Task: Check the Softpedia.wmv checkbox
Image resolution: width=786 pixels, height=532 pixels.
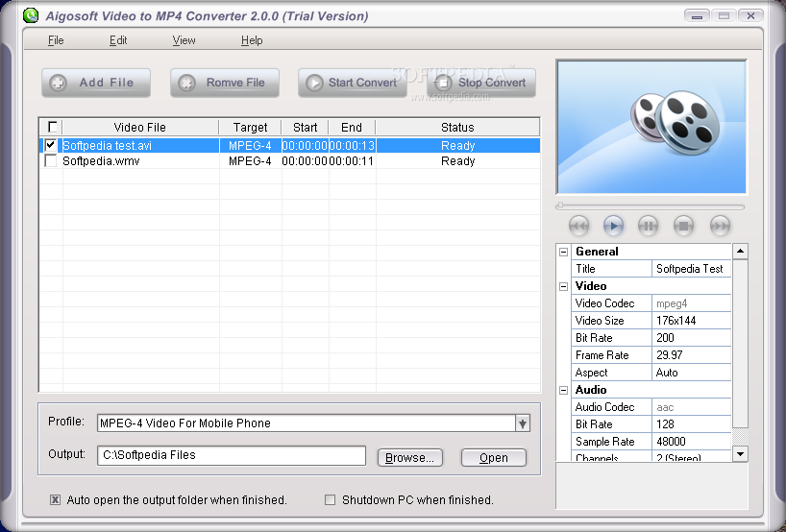Action: point(51,160)
